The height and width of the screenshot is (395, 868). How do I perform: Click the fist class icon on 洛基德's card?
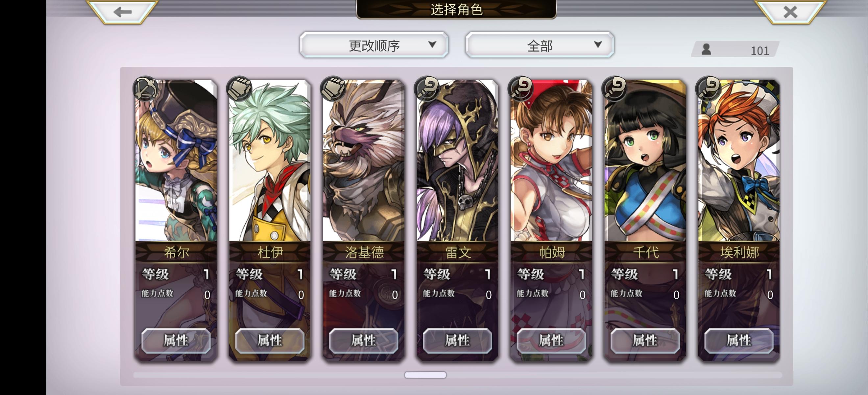click(x=333, y=88)
